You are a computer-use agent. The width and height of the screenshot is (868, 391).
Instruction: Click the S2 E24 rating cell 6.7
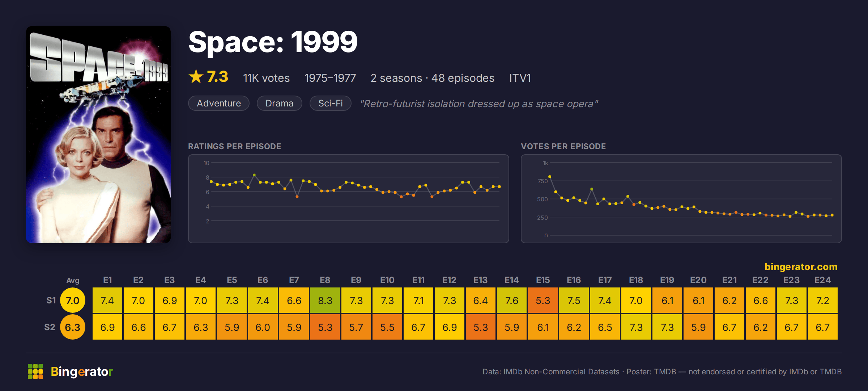(x=823, y=327)
